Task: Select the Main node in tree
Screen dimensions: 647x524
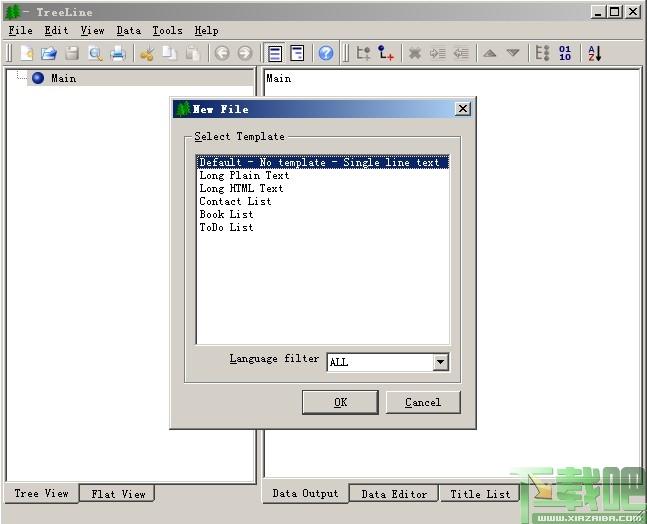Action: click(x=64, y=78)
